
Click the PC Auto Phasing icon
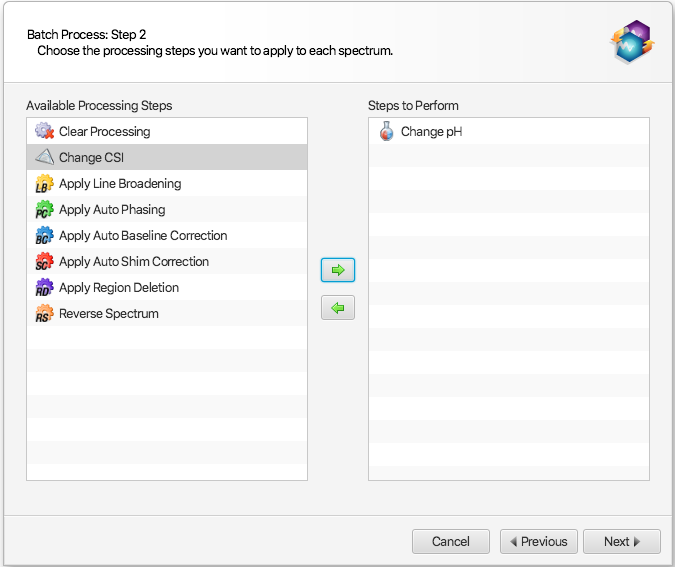point(43,210)
